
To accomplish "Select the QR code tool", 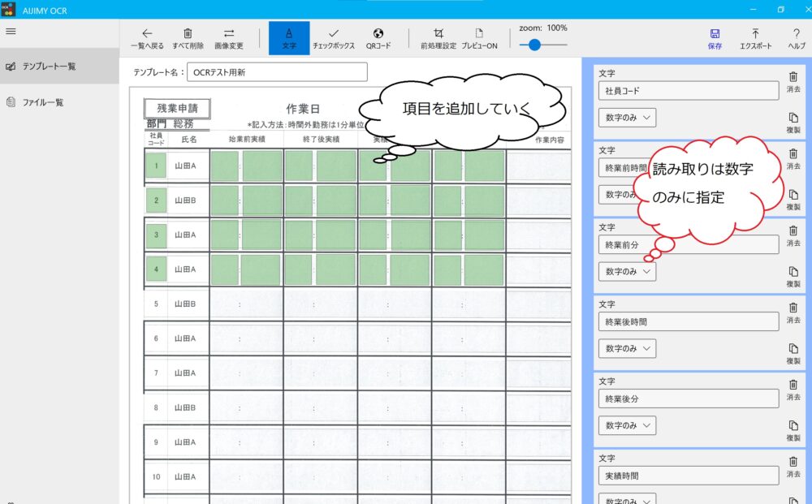I will 378,33.
